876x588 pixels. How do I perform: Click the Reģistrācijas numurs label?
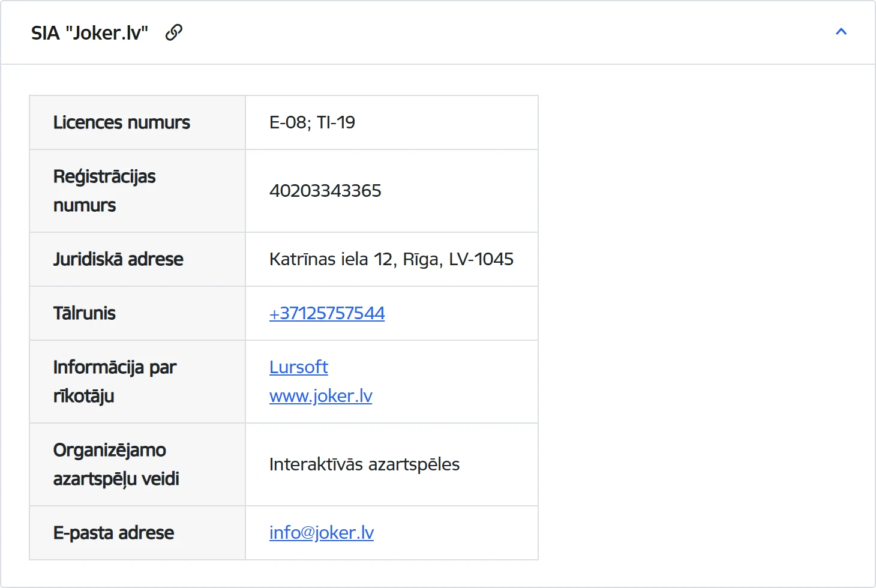coord(104,191)
